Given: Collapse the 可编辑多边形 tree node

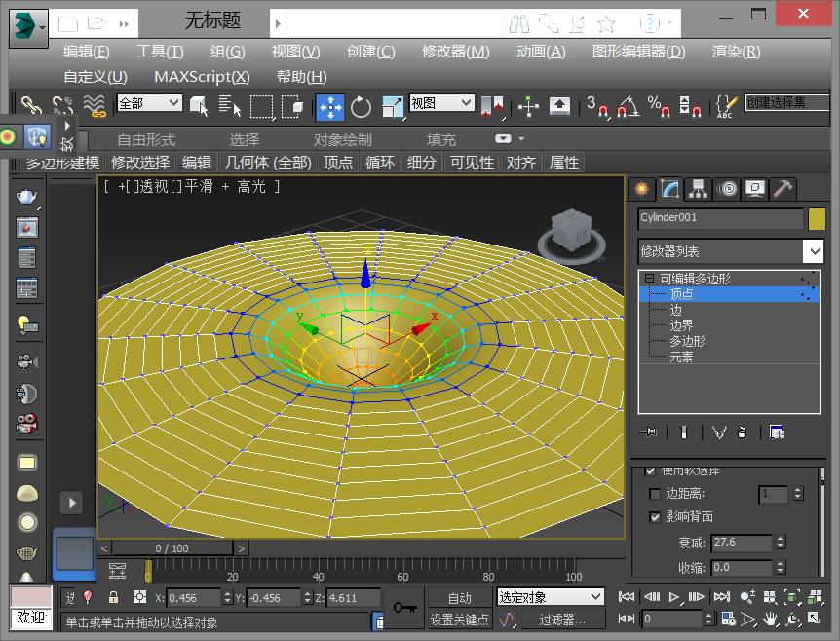Looking at the screenshot, I should click(647, 280).
